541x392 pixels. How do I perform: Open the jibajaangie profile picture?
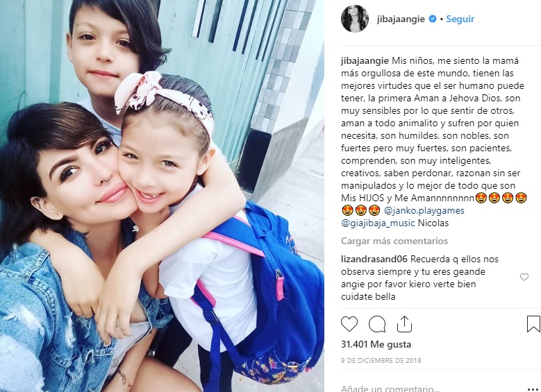(355, 19)
